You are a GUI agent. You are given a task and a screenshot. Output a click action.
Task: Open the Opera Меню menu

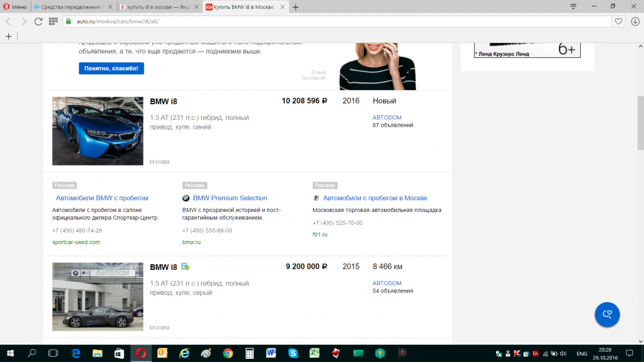14,6
